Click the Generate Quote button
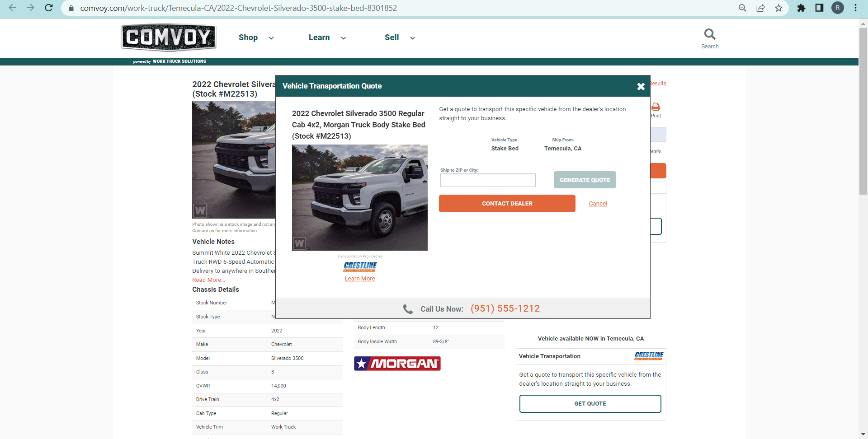The height and width of the screenshot is (439, 868). click(x=585, y=180)
